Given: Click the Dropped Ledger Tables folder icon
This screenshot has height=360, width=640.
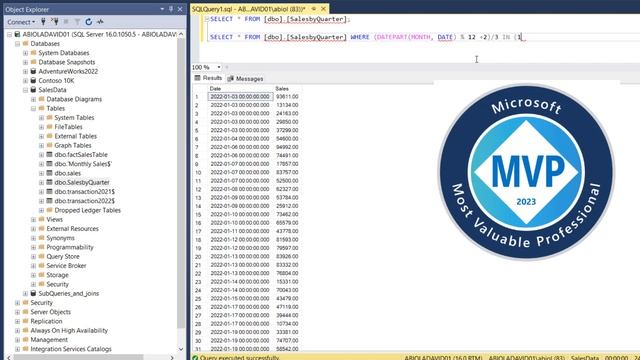Looking at the screenshot, I should [x=49, y=210].
